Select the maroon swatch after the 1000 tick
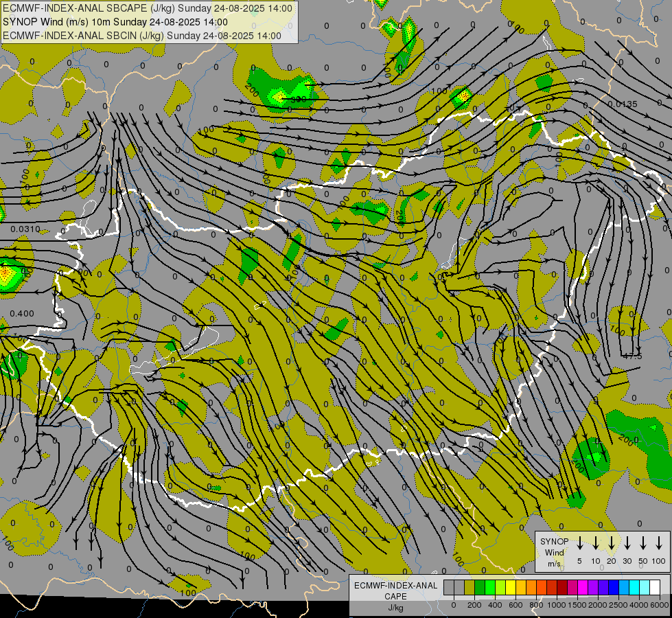The height and width of the screenshot is (618, 672). [562, 587]
